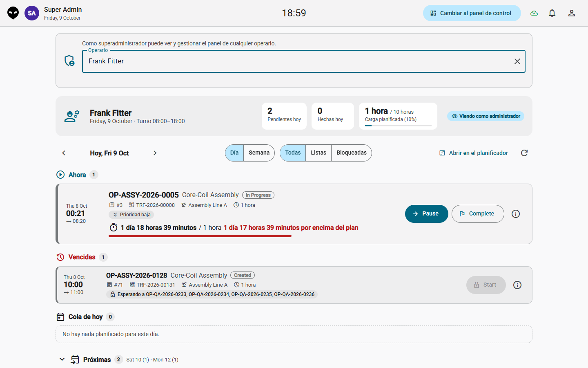Click the alien logo icon in the header
This screenshot has width=588, height=368.
click(x=13, y=13)
